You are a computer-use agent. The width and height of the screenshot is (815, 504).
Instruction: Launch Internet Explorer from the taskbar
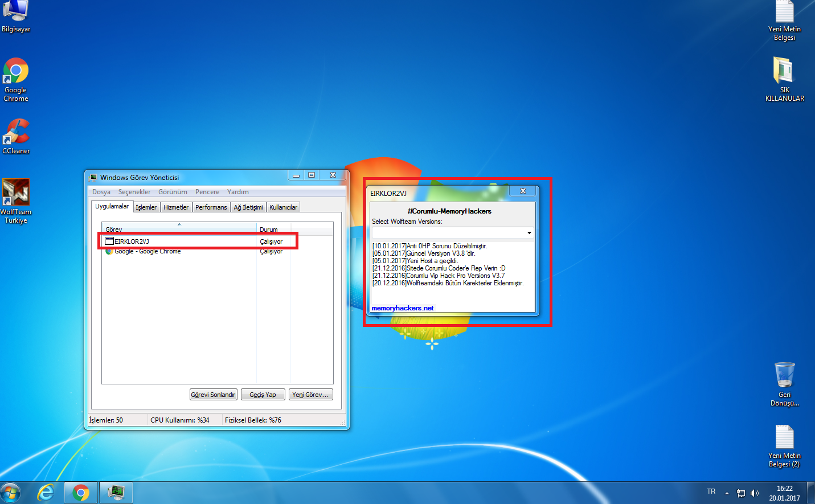(x=46, y=493)
